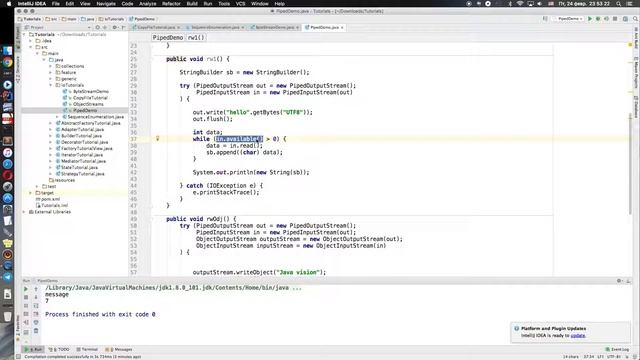Image resolution: width=640 pixels, height=360 pixels.
Task: Rerun PipedDemo in the Run panel
Action: pos(26,289)
